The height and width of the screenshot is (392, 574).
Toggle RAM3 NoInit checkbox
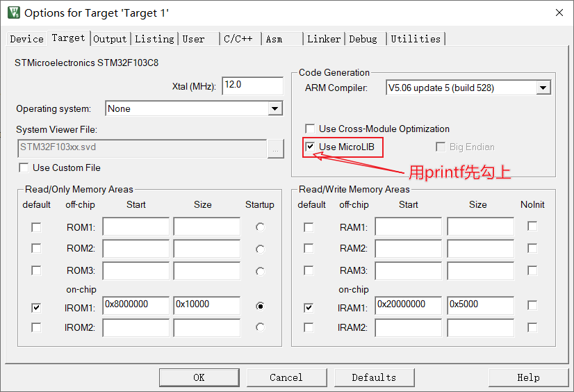pyautogui.click(x=532, y=270)
